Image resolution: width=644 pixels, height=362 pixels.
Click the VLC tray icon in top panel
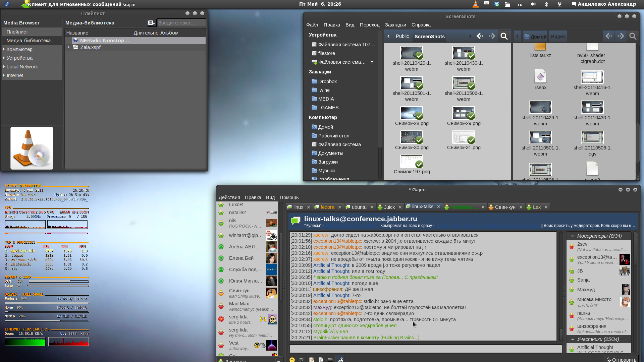(476, 4)
